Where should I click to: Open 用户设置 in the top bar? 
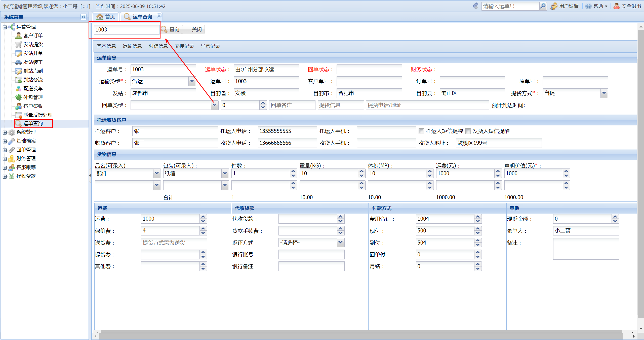[x=565, y=6]
